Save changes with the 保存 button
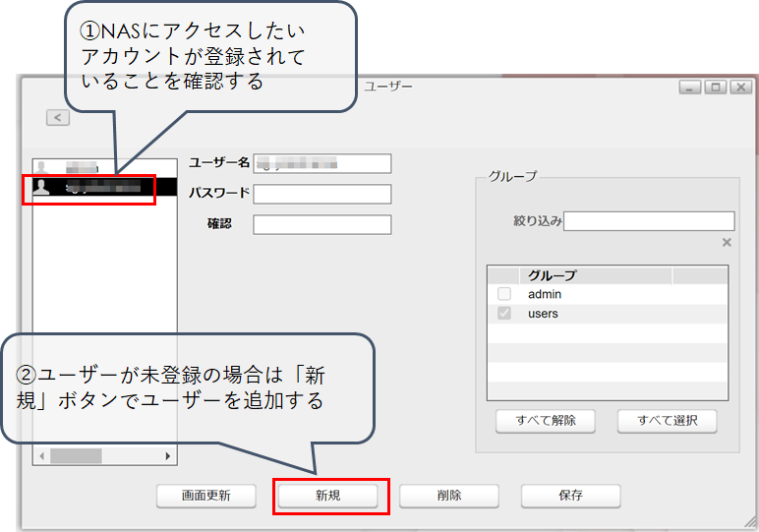The width and height of the screenshot is (759, 532). [x=570, y=497]
